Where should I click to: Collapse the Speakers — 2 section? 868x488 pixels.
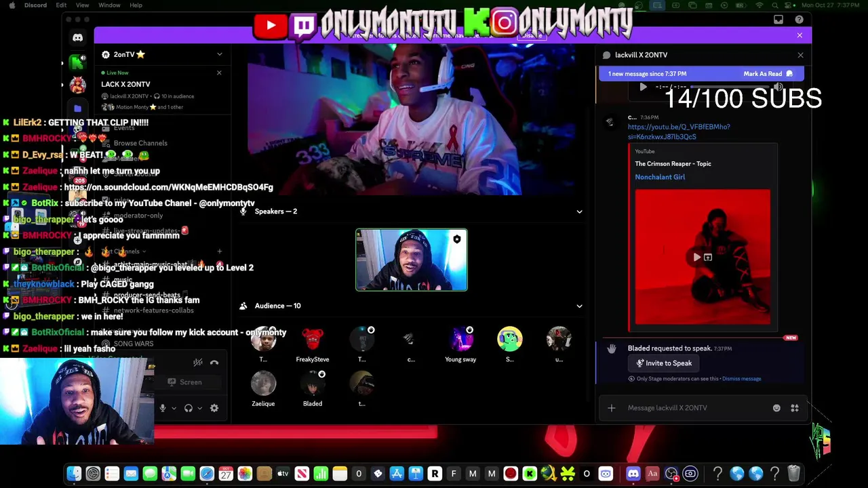click(579, 211)
